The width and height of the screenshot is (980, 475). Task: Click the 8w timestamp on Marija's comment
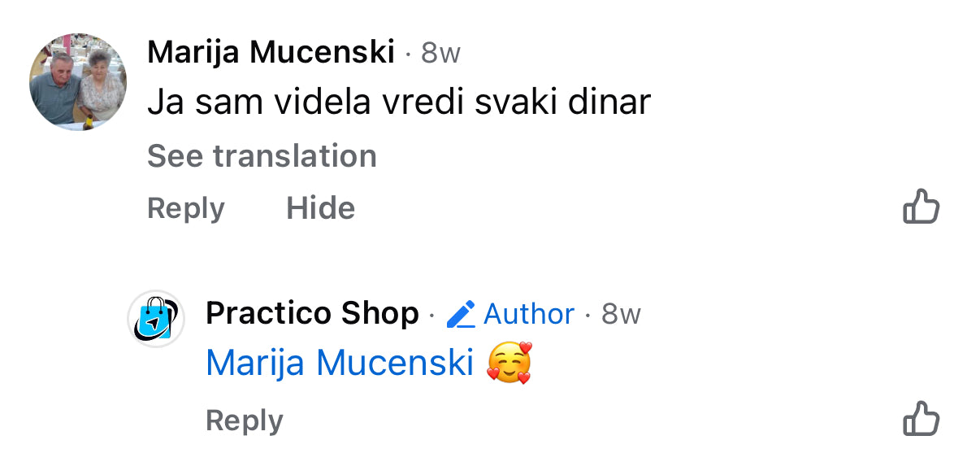(440, 54)
